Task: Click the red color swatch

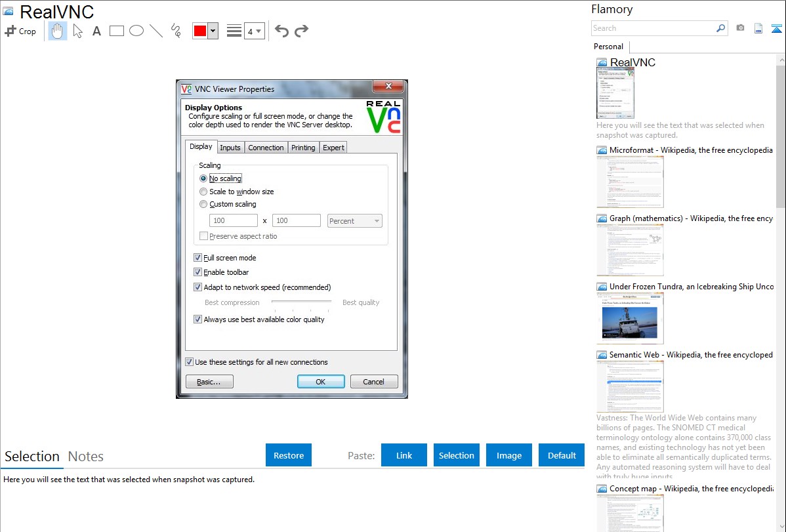Action: click(x=200, y=31)
